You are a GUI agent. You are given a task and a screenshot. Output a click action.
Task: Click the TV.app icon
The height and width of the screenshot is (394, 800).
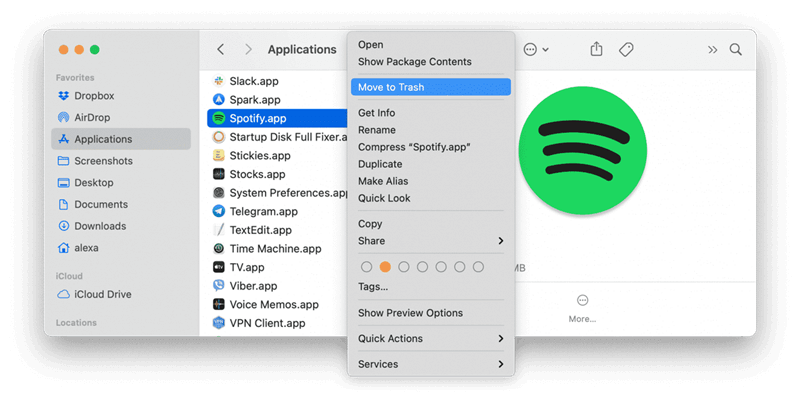[x=219, y=267]
